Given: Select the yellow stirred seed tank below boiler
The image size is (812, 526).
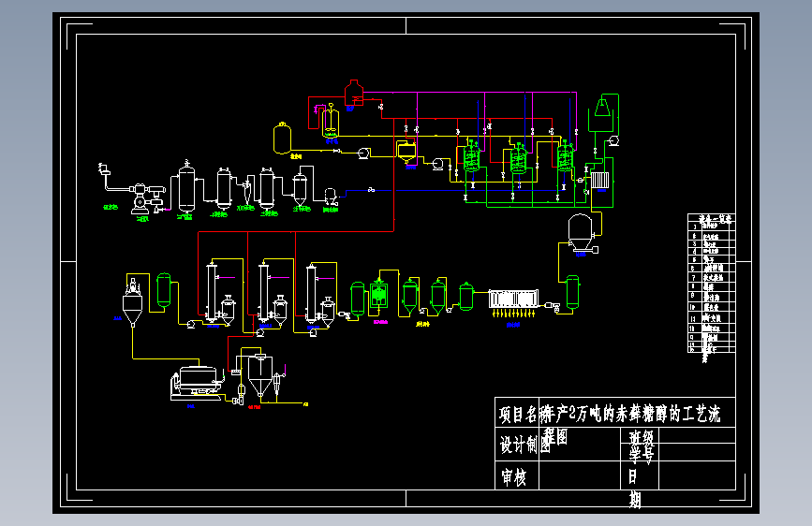Looking at the screenshot, I should click(331, 123).
